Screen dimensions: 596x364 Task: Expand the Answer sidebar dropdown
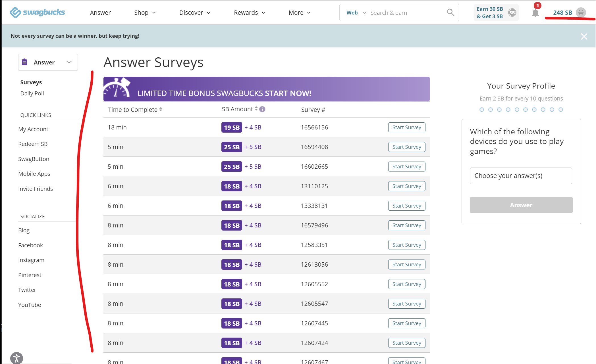48,62
